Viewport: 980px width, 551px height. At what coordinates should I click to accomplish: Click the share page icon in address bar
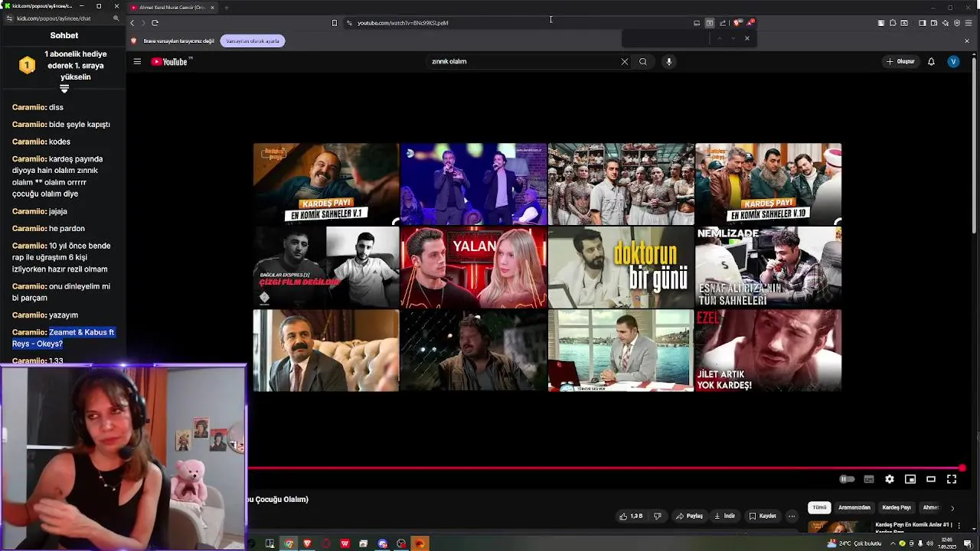click(722, 23)
